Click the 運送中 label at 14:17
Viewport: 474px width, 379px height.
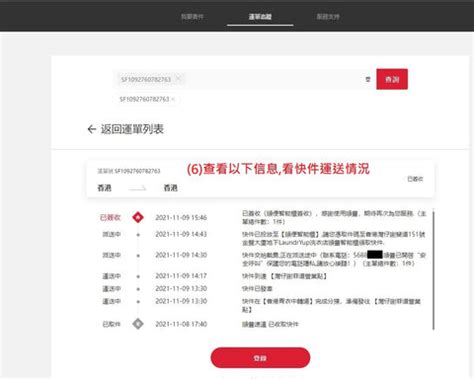click(111, 276)
